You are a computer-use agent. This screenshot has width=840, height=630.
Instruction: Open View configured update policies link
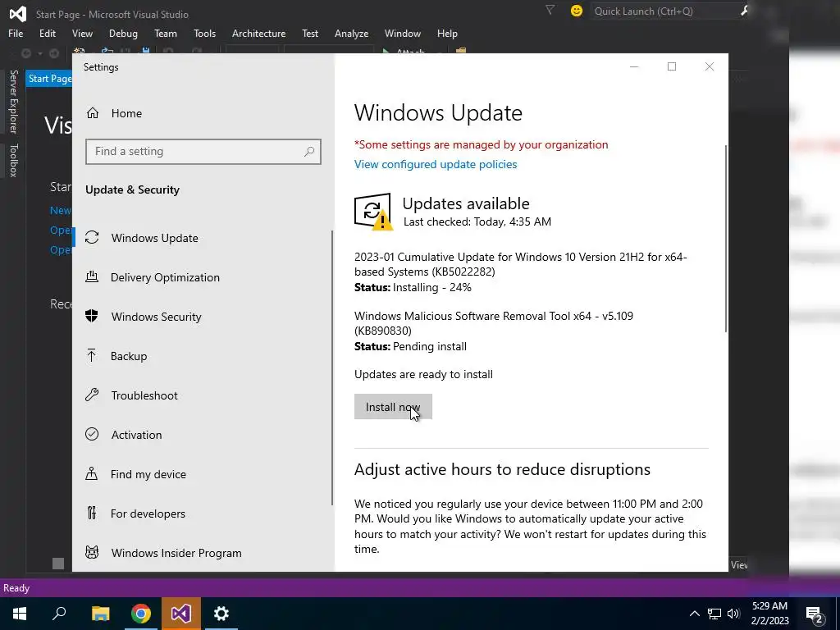(x=436, y=164)
